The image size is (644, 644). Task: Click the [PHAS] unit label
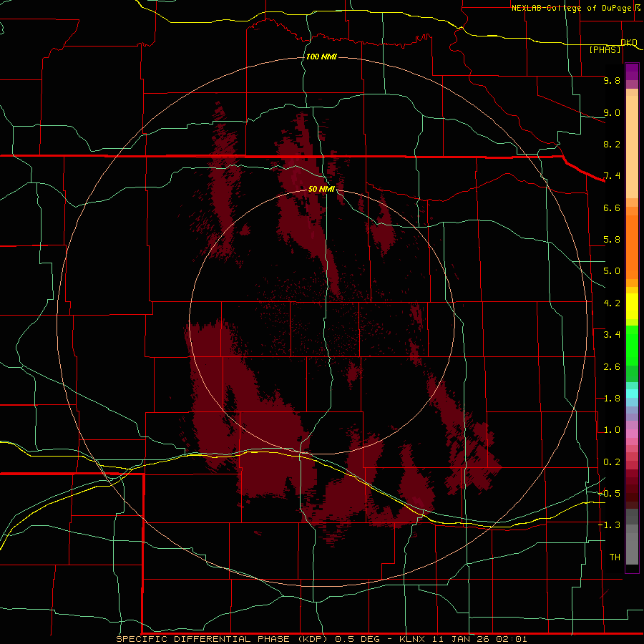(605, 49)
